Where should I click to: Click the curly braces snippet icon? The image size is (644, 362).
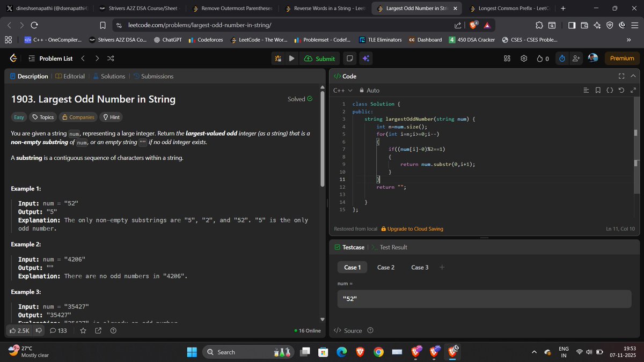(x=610, y=91)
